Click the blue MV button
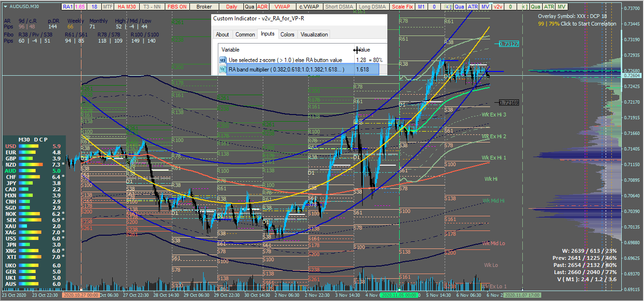This screenshot has height=301, width=644. [x=485, y=7]
